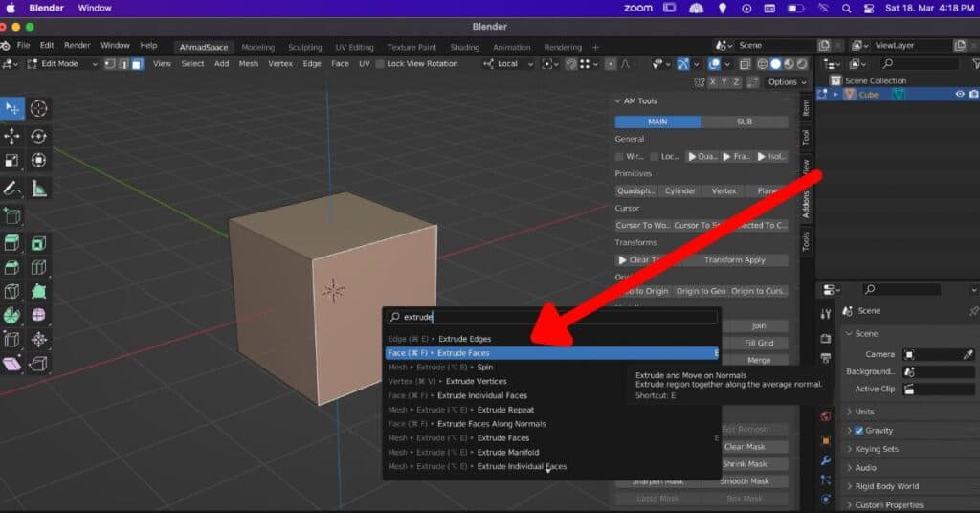The height and width of the screenshot is (513, 980).
Task: Select the Bevel tool
Action: [x=11, y=268]
